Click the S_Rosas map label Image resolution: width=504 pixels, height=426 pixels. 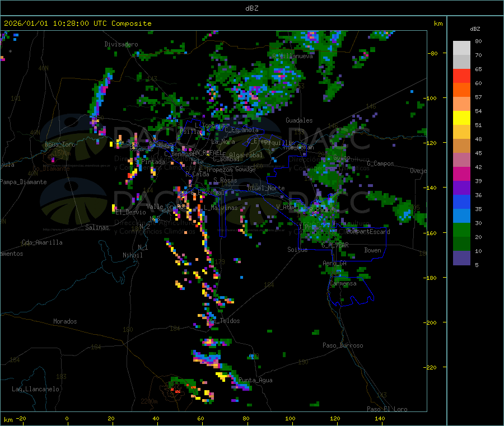coord(225,180)
